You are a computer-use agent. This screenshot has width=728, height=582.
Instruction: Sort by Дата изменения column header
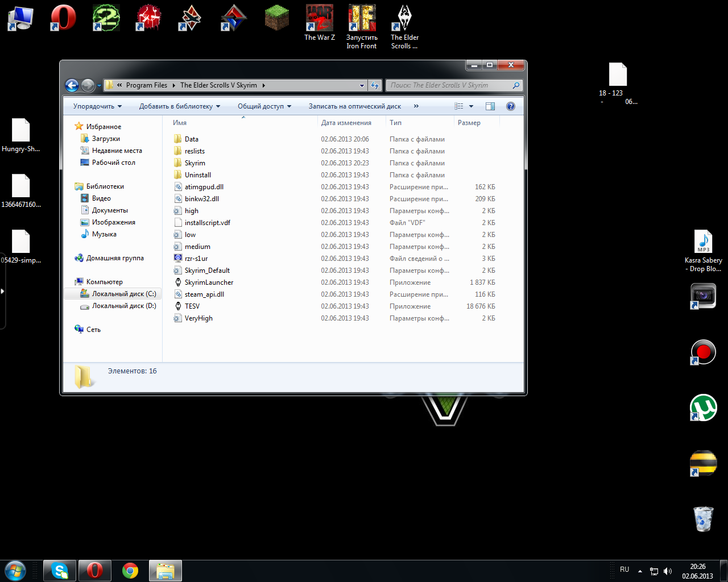coord(351,122)
